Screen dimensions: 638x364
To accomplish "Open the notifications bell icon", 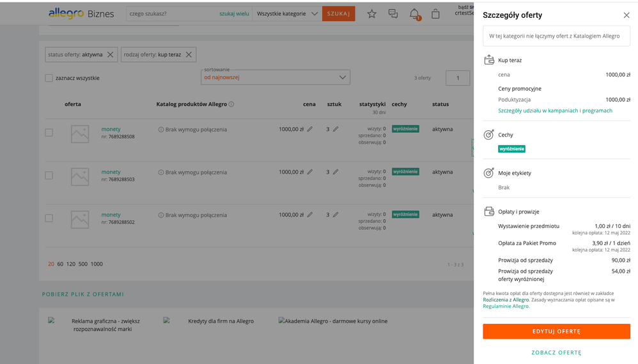I will coord(414,14).
